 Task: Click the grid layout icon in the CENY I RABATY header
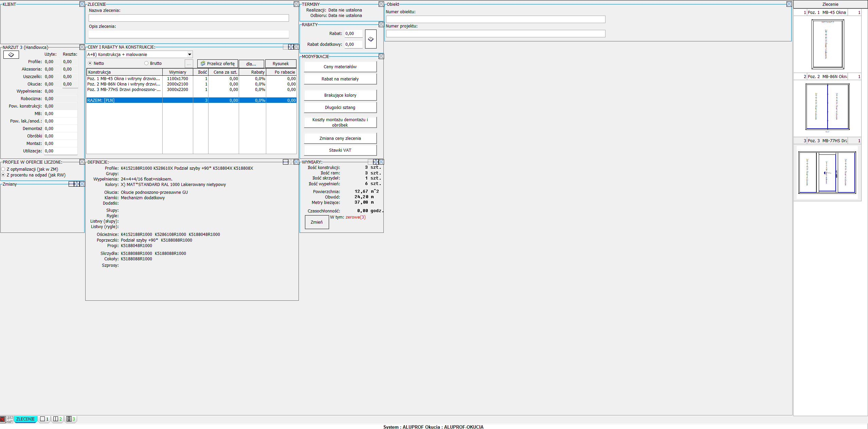tap(291, 47)
